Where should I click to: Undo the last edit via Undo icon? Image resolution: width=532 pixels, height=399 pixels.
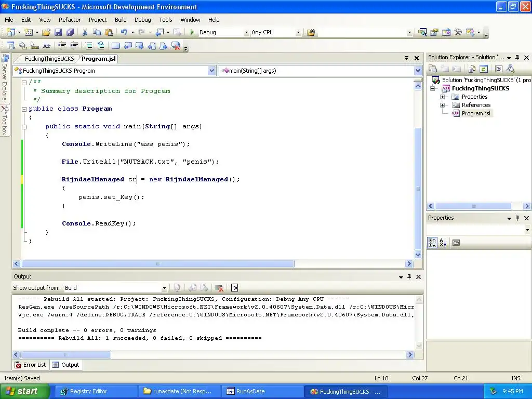click(x=124, y=32)
